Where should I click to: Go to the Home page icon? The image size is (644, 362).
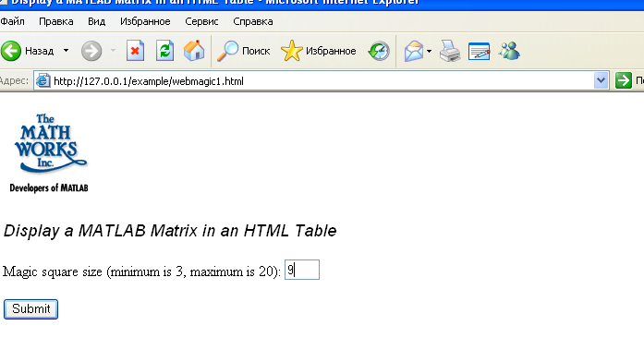194,51
